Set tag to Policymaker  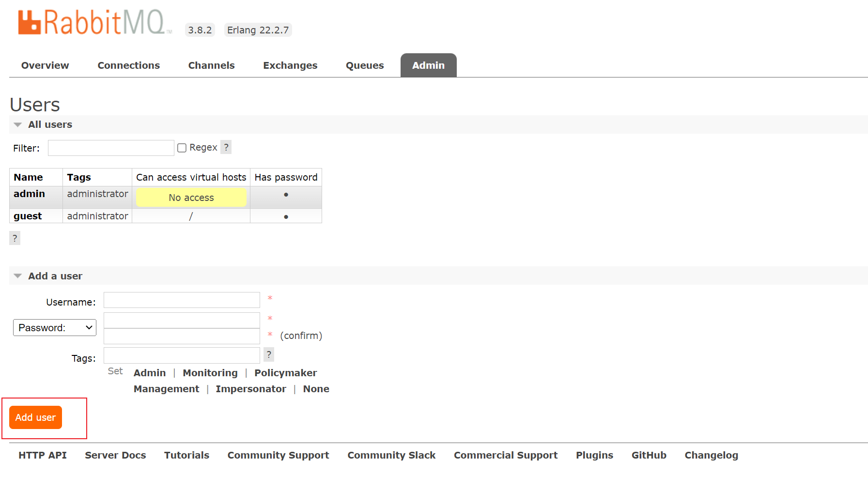point(286,373)
